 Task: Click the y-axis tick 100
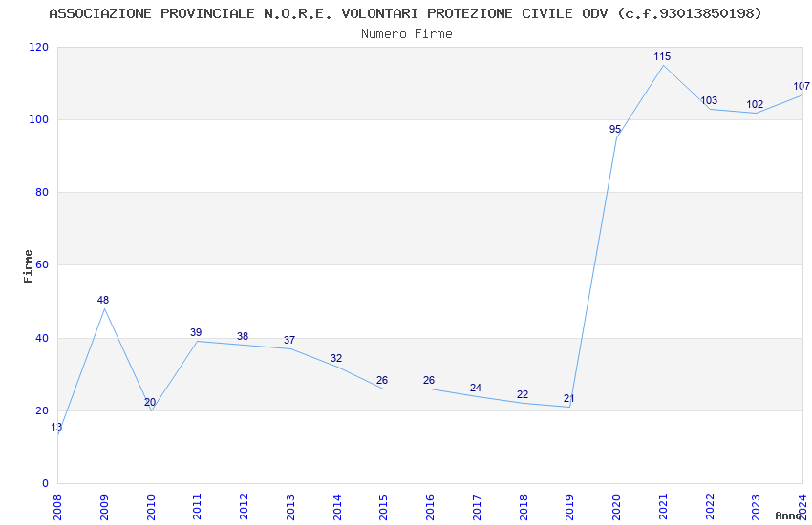[x=39, y=119]
